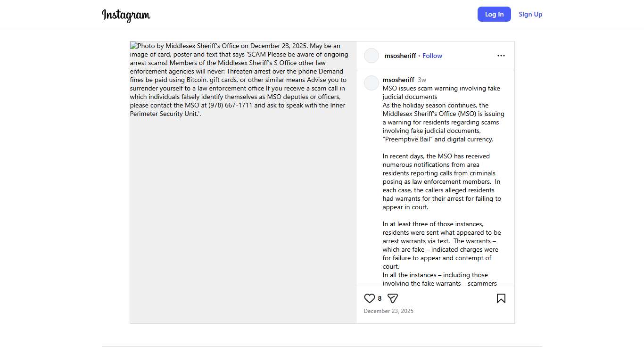The width and height of the screenshot is (644, 362).
Task: Open the Sign Up link
Action: click(x=530, y=14)
